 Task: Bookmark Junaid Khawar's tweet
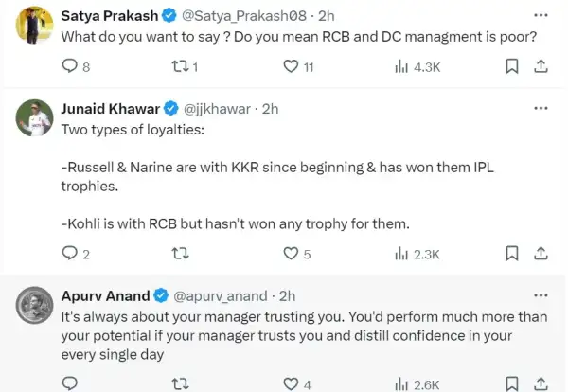coord(511,253)
